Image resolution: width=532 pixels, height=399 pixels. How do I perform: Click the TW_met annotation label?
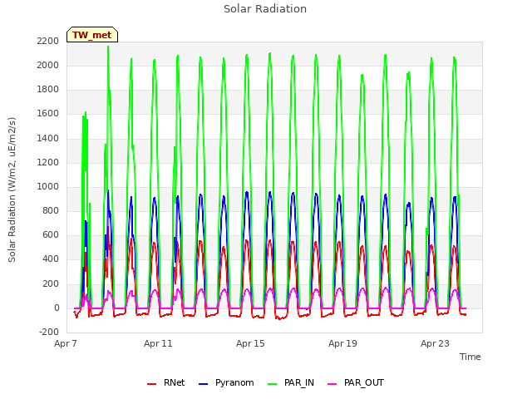pos(92,35)
